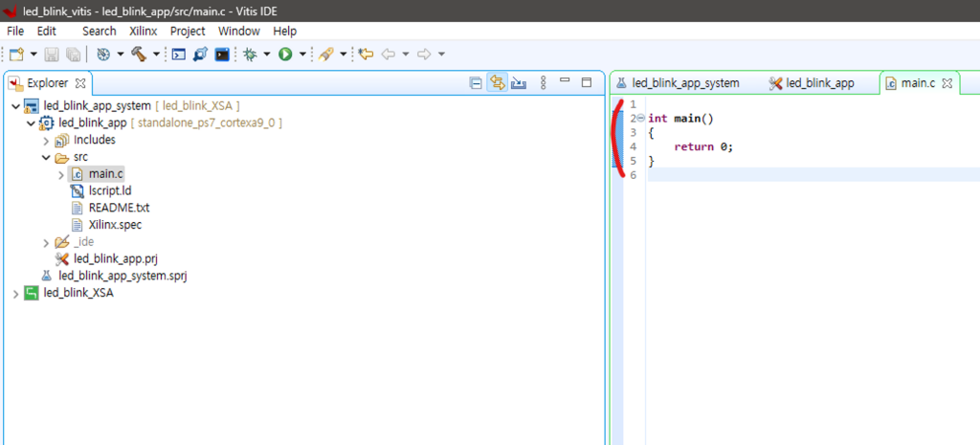Open the Window menu
This screenshot has width=980, height=445.
238,32
